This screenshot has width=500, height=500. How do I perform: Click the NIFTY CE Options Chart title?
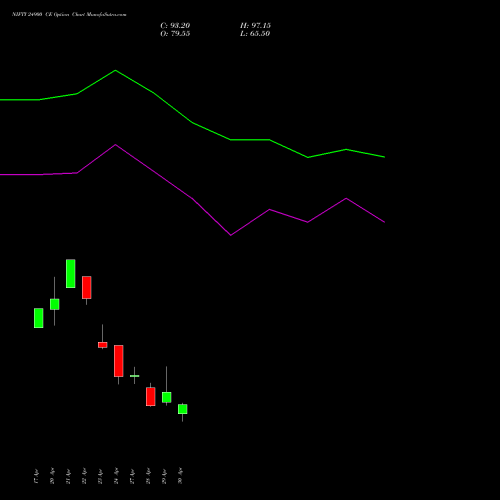69,15
